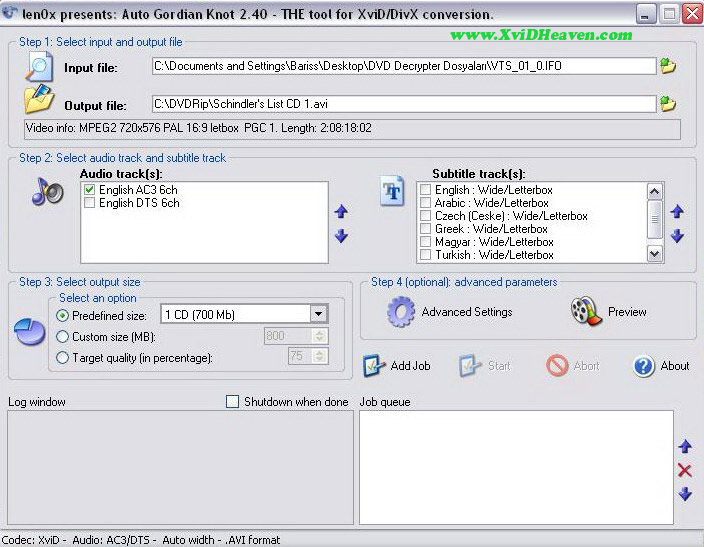Click the Video info MPEG2 text line
704x547 pixels.
pos(198,128)
